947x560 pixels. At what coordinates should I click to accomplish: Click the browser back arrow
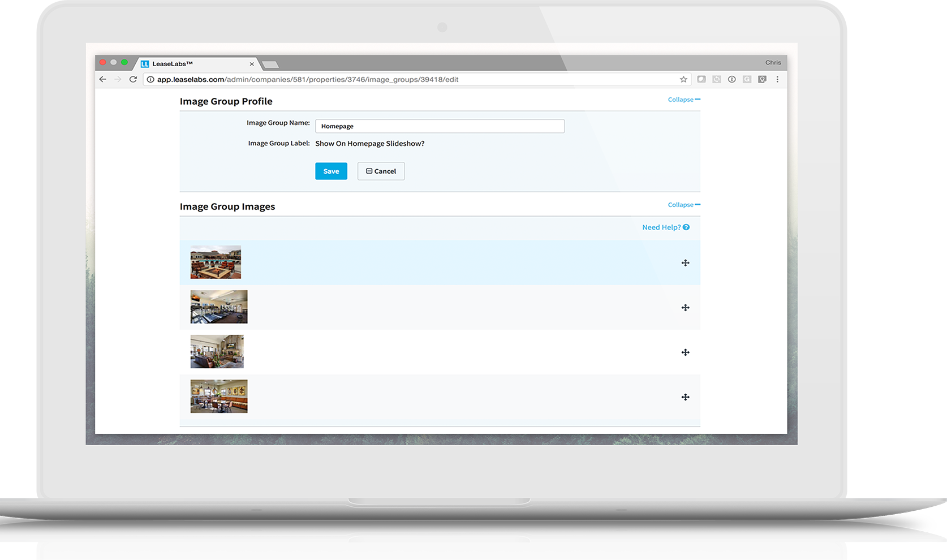pos(102,79)
